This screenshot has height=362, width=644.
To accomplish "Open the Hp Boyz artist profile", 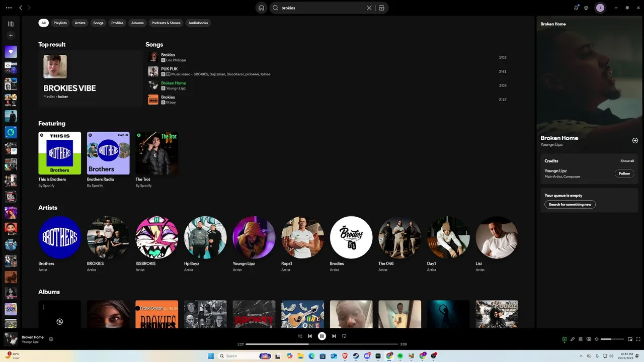I will point(205,244).
